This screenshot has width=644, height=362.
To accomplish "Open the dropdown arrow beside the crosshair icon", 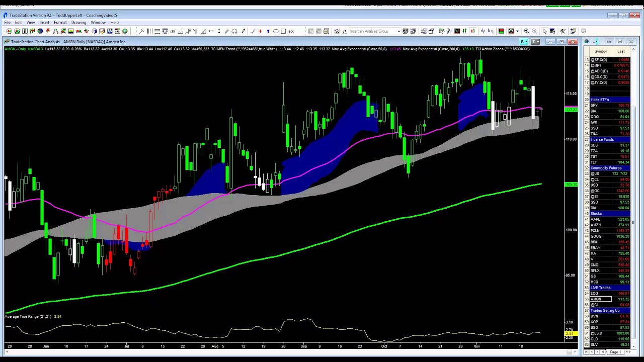I will point(517,31).
